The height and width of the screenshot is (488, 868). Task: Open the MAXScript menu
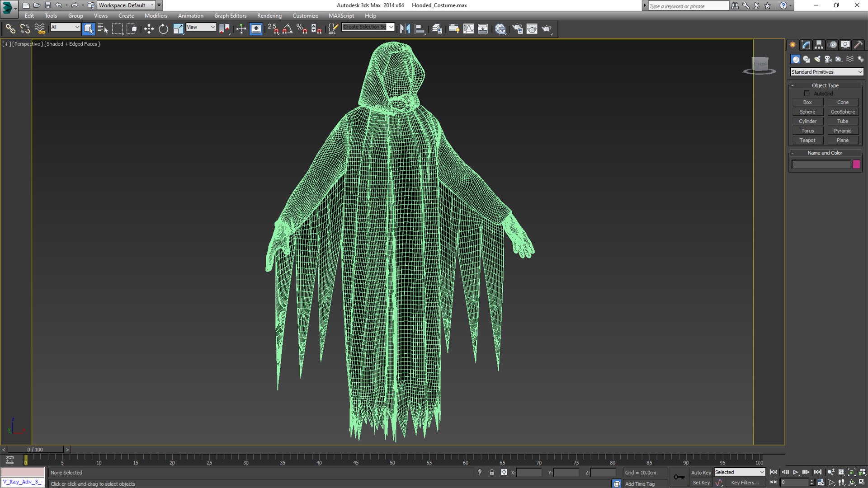coord(341,16)
